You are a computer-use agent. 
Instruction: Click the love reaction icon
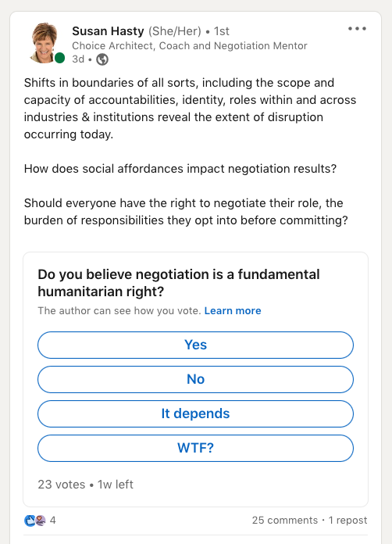pyautogui.click(x=40, y=521)
